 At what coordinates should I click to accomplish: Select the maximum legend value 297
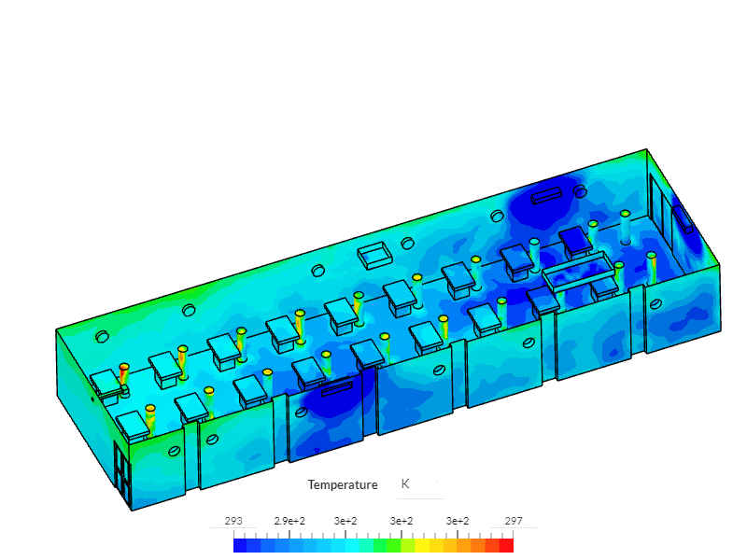514,521
